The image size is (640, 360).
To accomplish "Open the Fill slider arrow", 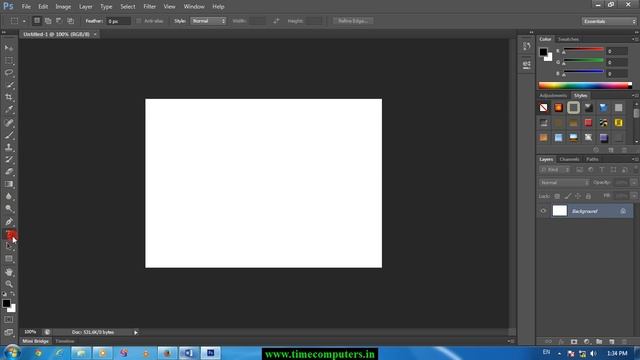I will (633, 196).
